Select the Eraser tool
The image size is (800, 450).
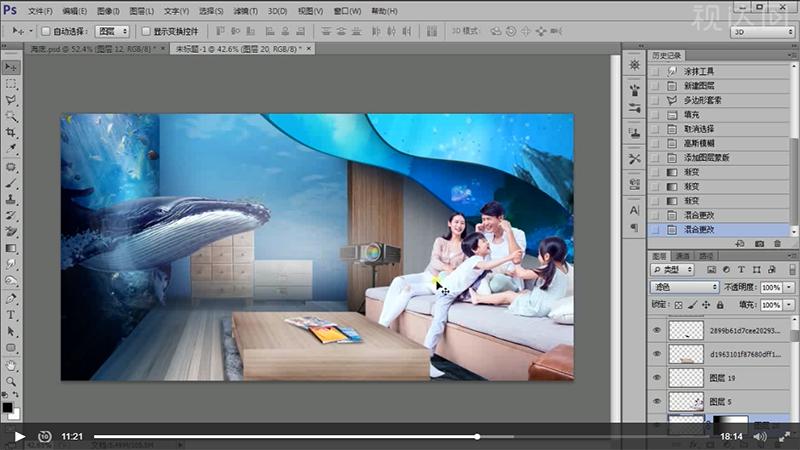point(11,232)
